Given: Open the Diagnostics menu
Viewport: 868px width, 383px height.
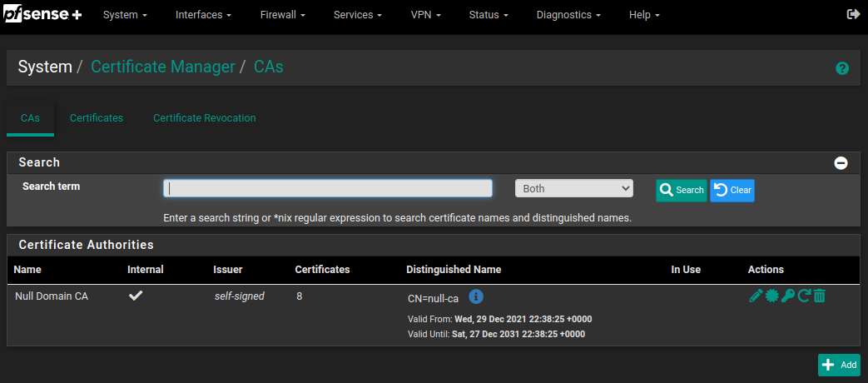Looking at the screenshot, I should click(568, 15).
